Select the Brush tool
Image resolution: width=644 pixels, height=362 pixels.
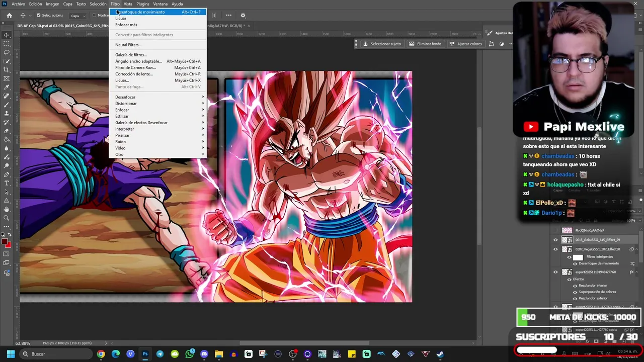[x=7, y=105]
